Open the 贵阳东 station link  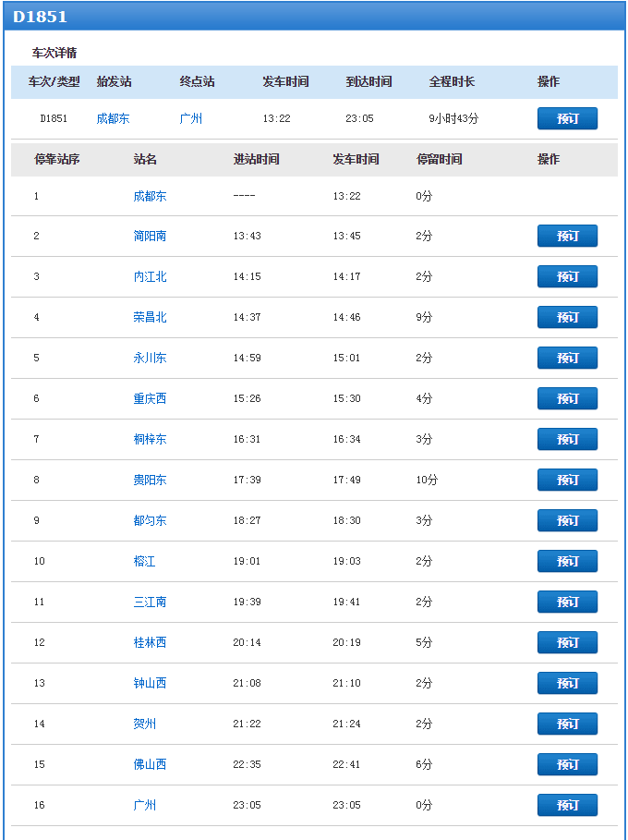pyautogui.click(x=150, y=480)
